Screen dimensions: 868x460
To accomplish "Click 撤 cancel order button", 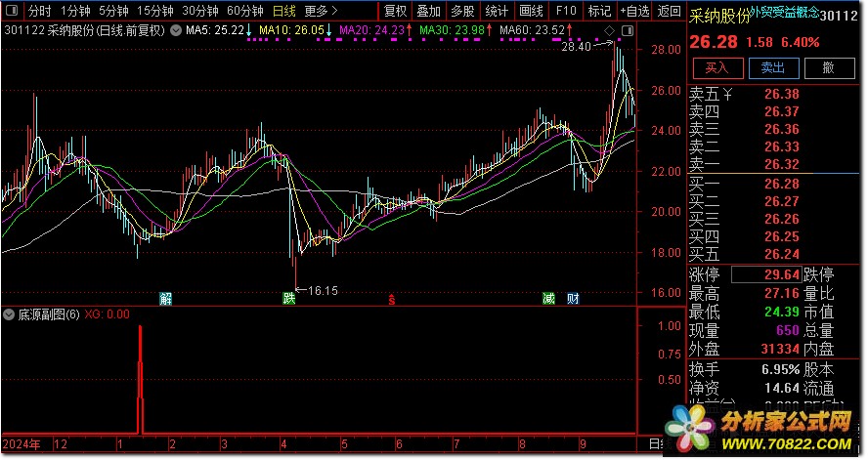I will coord(829,68).
